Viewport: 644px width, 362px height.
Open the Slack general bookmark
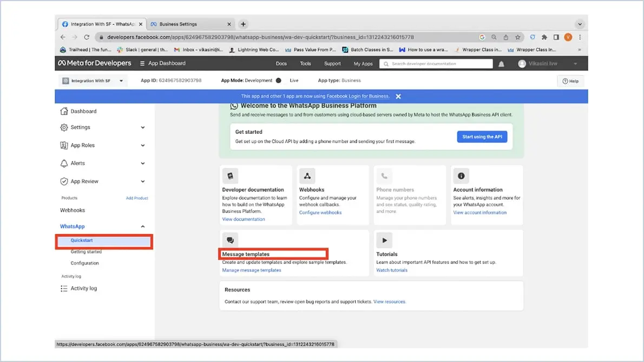tap(142, 50)
